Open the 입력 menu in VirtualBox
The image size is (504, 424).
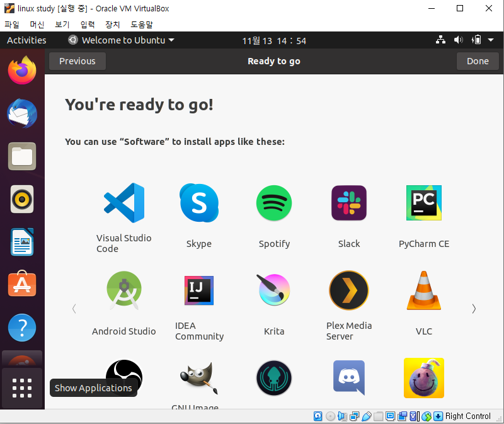click(x=87, y=25)
